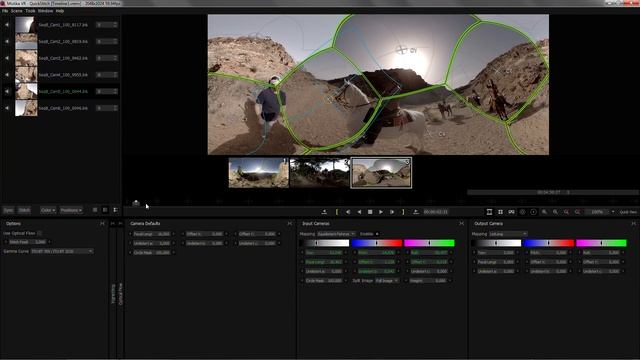Click the frame offset stepper of the sixth camera clip
This screenshot has height=360, width=640.
(x=107, y=108)
